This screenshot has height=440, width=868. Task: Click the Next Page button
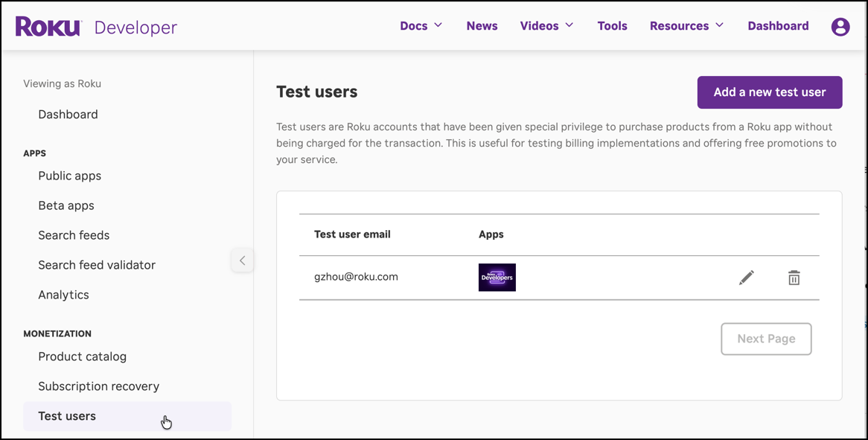[766, 339]
